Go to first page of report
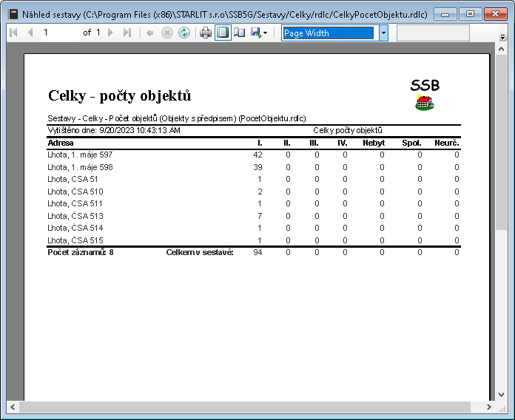The height and width of the screenshot is (420, 515). 13,33
